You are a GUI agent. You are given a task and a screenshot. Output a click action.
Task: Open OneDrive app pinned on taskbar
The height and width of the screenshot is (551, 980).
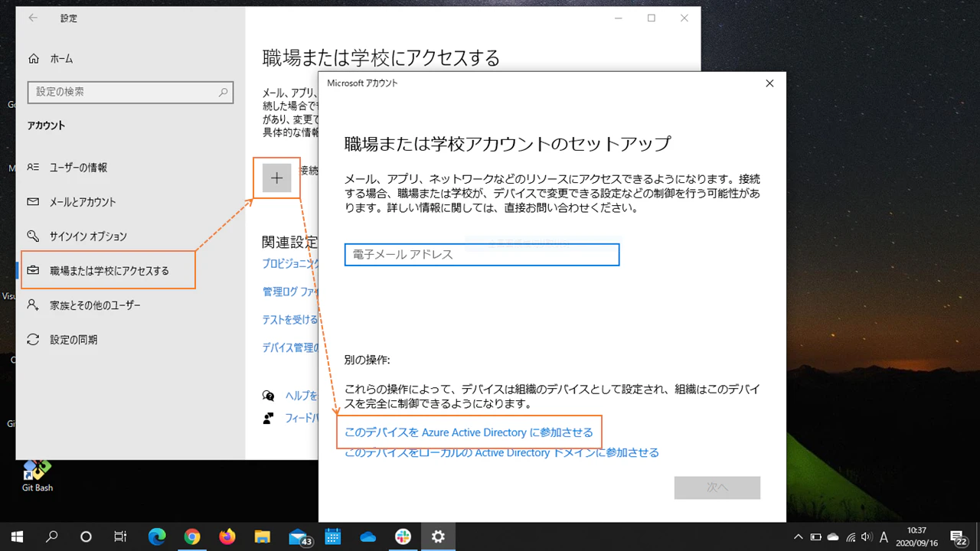pos(368,536)
